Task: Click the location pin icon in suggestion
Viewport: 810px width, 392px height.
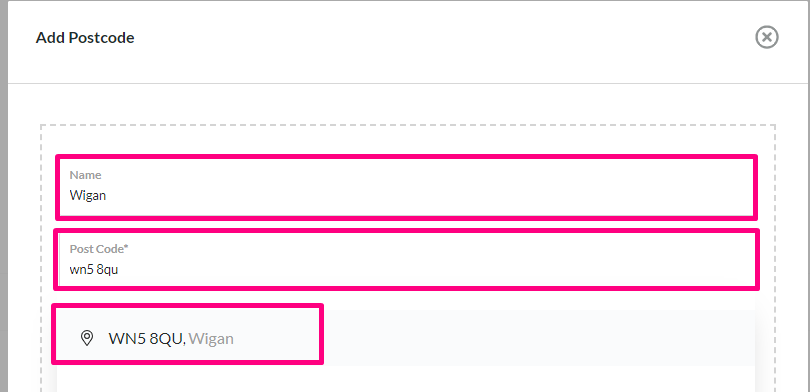Action: (x=87, y=338)
